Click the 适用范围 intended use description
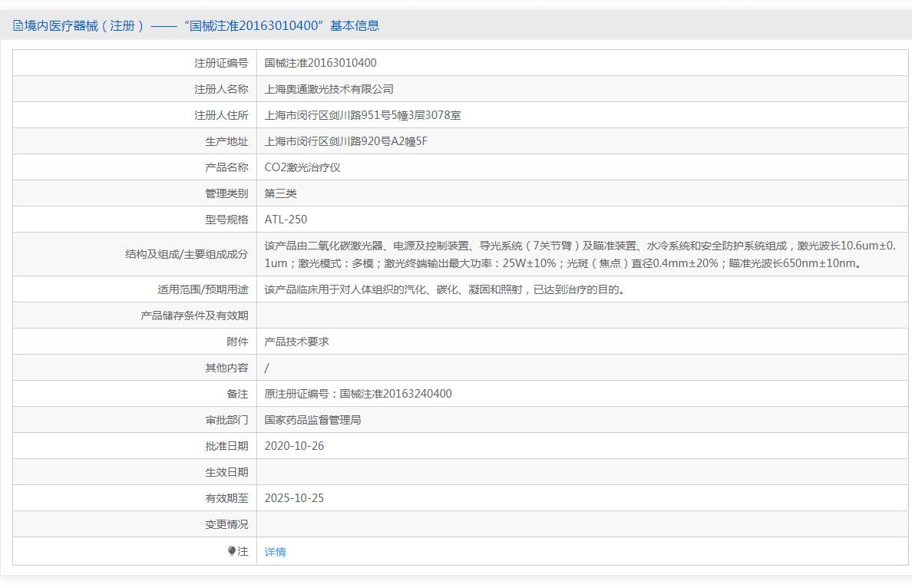912x588 pixels. pos(444,289)
